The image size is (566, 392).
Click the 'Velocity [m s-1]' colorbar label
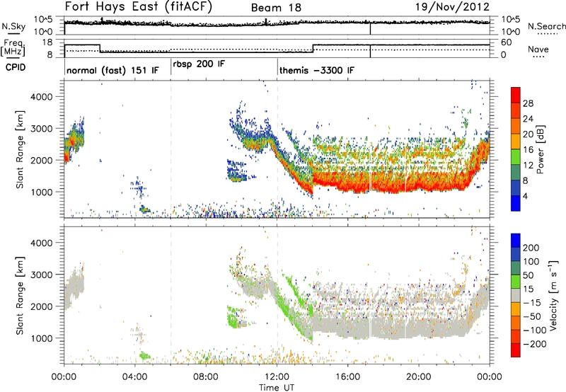(553, 295)
